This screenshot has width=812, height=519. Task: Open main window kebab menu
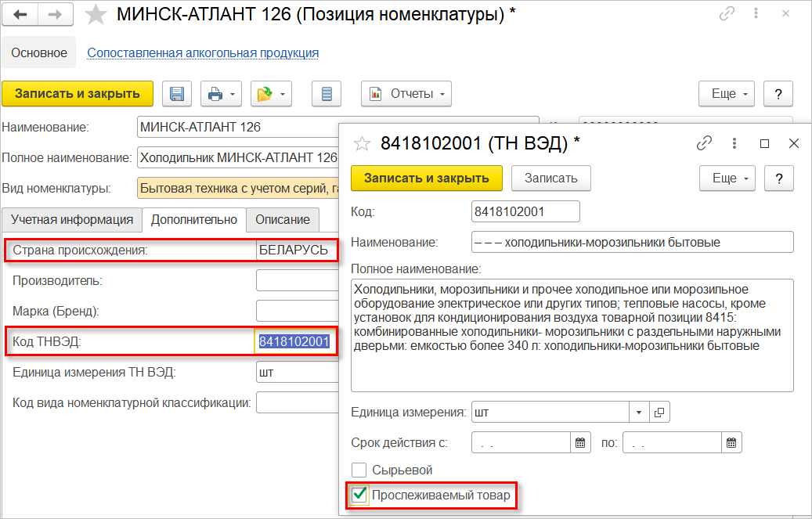(756, 14)
